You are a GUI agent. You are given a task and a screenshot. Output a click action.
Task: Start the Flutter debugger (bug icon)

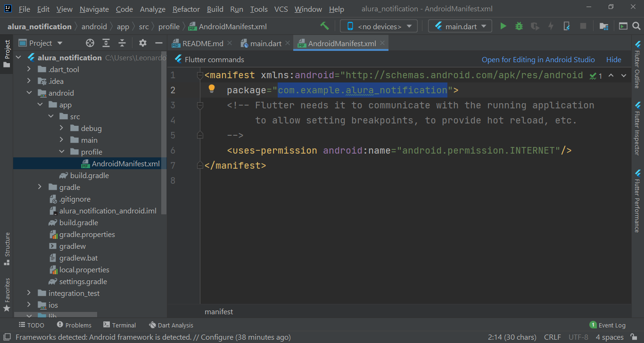(x=519, y=26)
